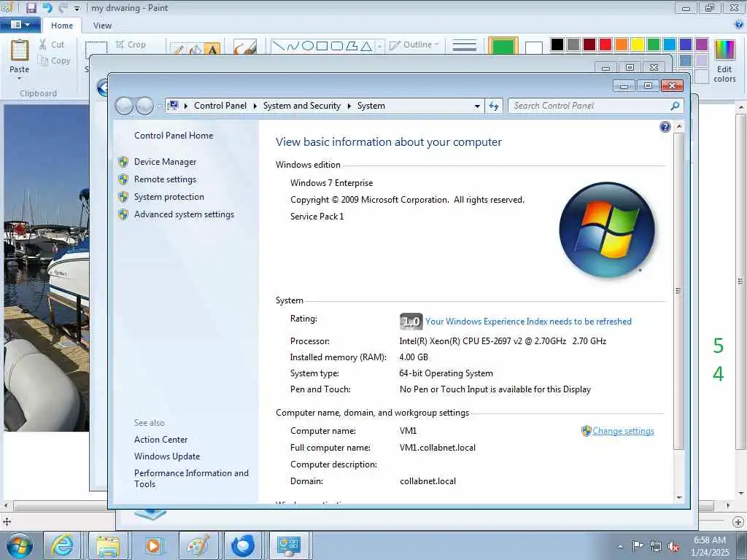The image size is (747, 560).
Task: Select Color 2 white swatch in Paint
Action: (x=534, y=47)
